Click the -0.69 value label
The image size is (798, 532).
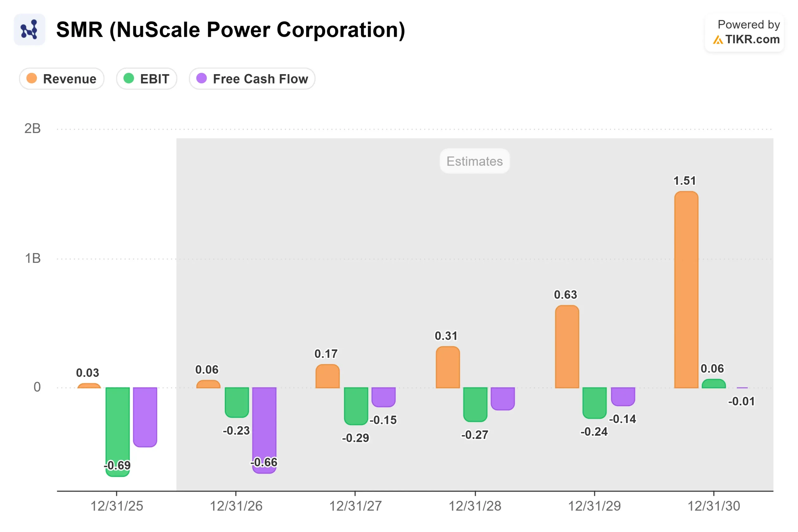(x=118, y=465)
